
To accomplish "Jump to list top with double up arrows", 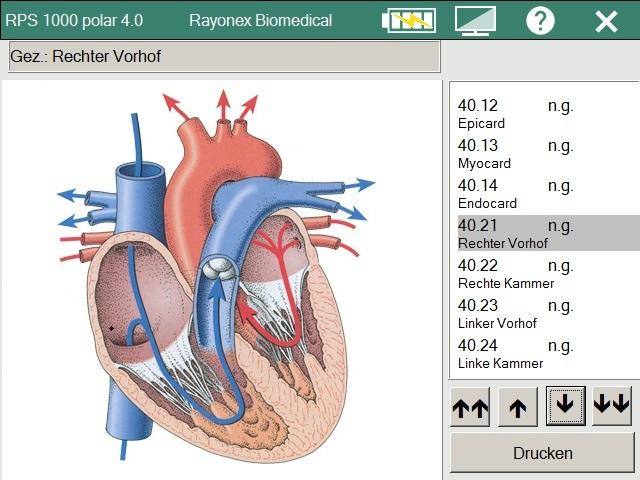I will tap(470, 406).
